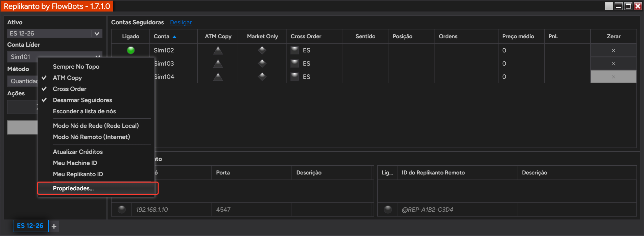Click the Zerar X button for Sim104

click(x=613, y=77)
